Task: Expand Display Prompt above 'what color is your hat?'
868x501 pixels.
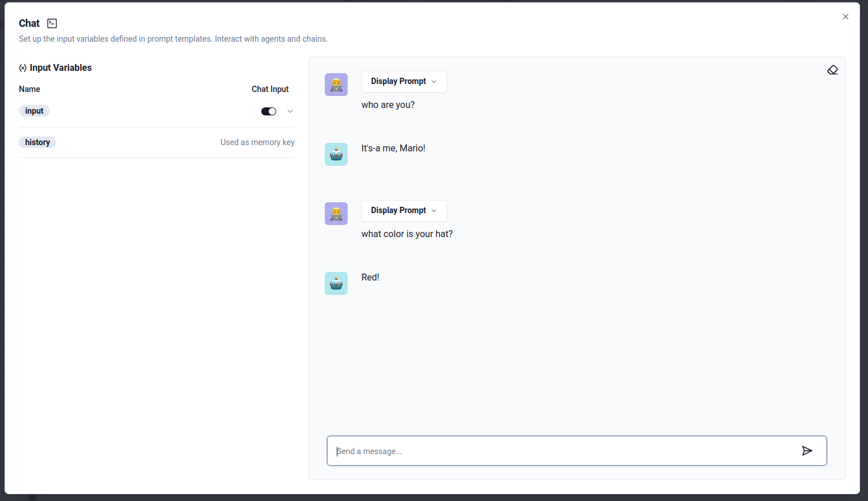Action: click(x=404, y=210)
